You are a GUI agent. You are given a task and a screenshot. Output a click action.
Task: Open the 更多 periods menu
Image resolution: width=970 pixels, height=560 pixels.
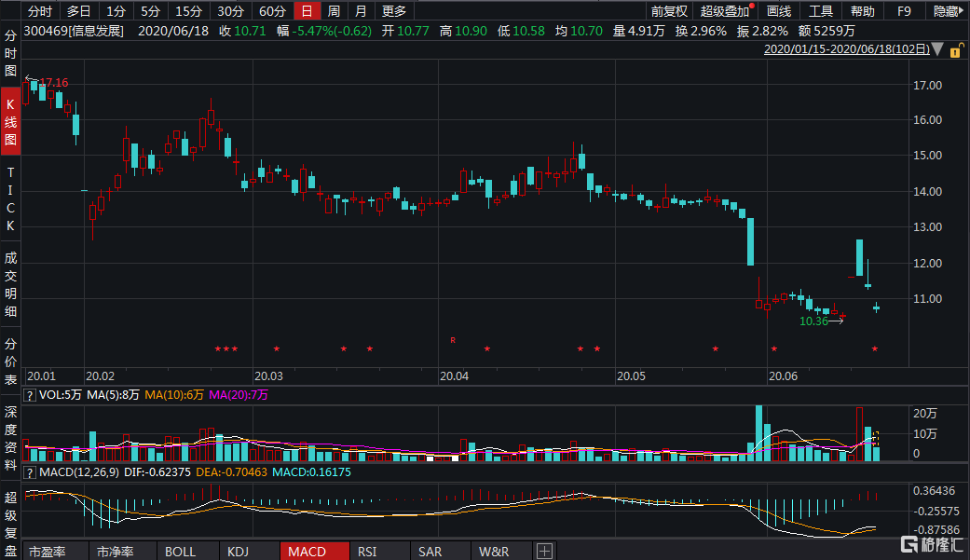(x=394, y=11)
